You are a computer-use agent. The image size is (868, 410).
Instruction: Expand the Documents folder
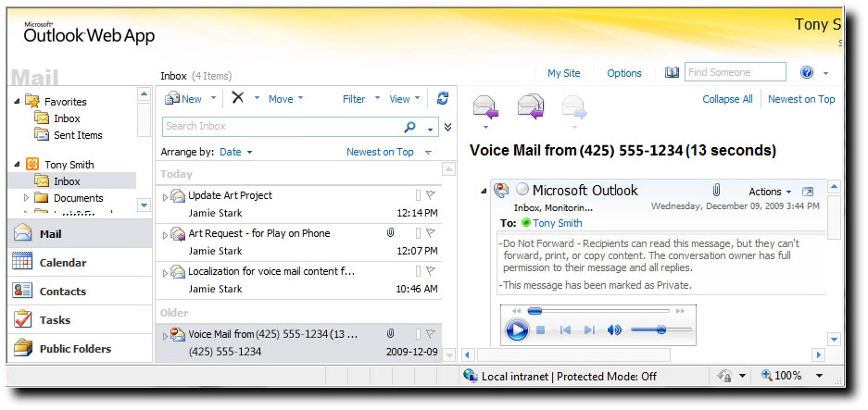26,197
